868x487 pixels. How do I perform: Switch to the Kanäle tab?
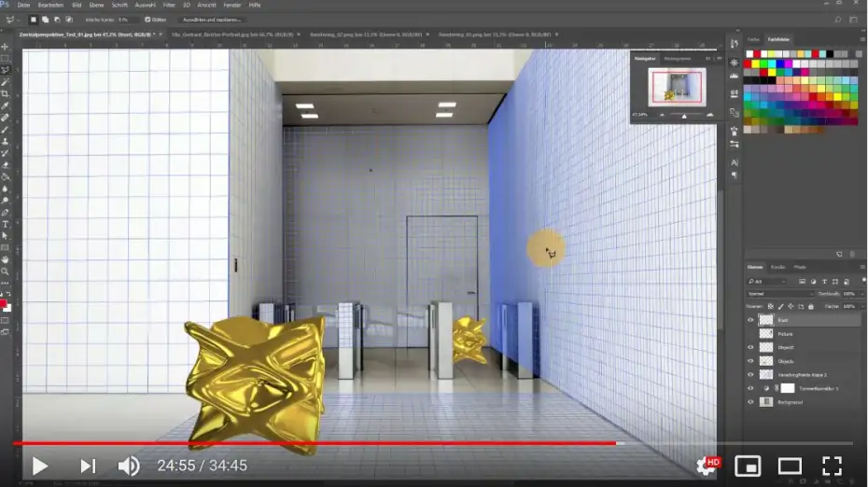(777, 267)
